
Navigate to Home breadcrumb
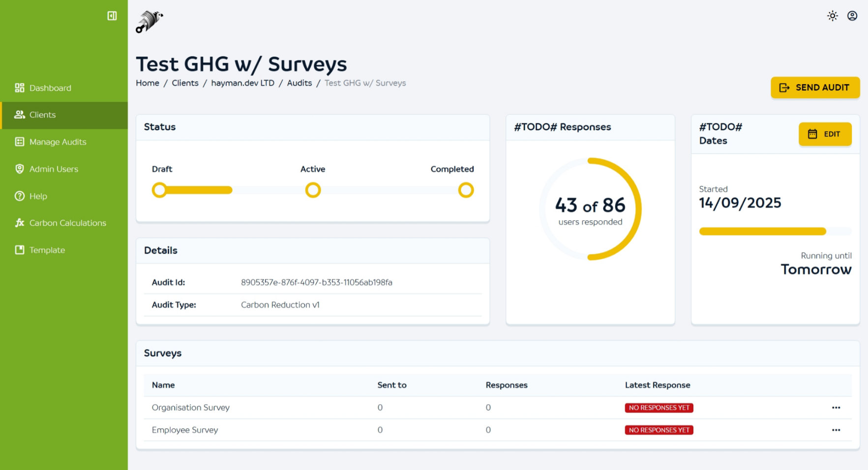point(148,83)
